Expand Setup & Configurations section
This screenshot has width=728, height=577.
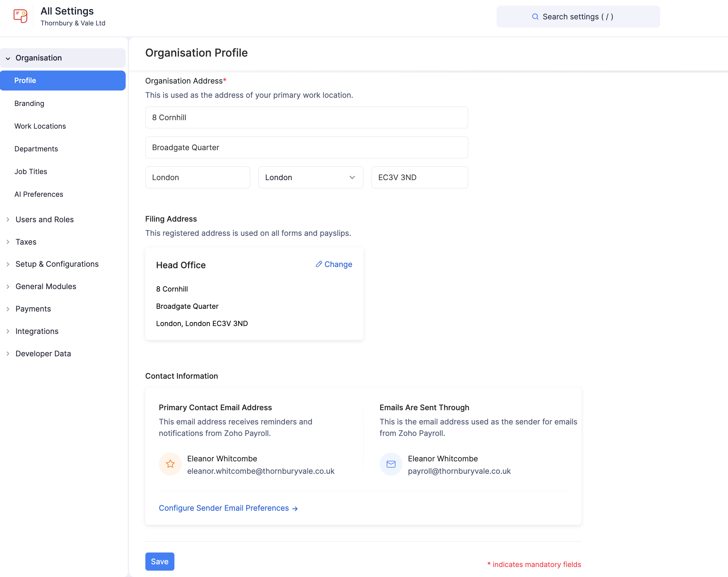57,264
